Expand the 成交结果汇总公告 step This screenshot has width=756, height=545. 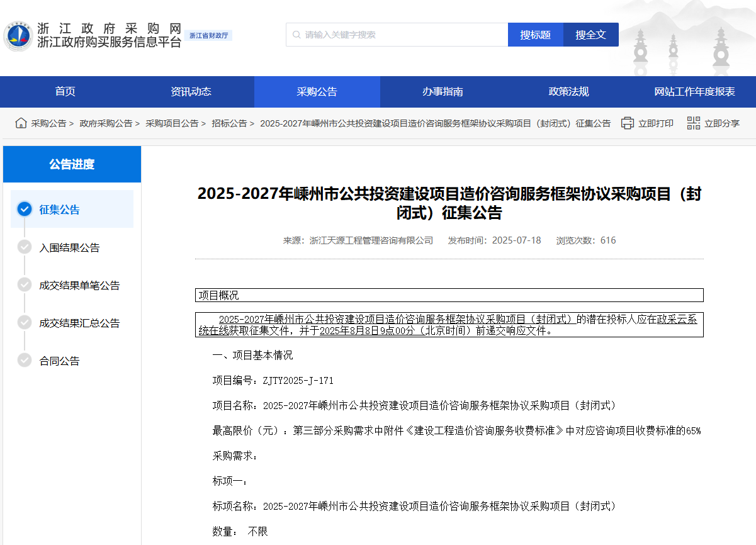click(81, 323)
